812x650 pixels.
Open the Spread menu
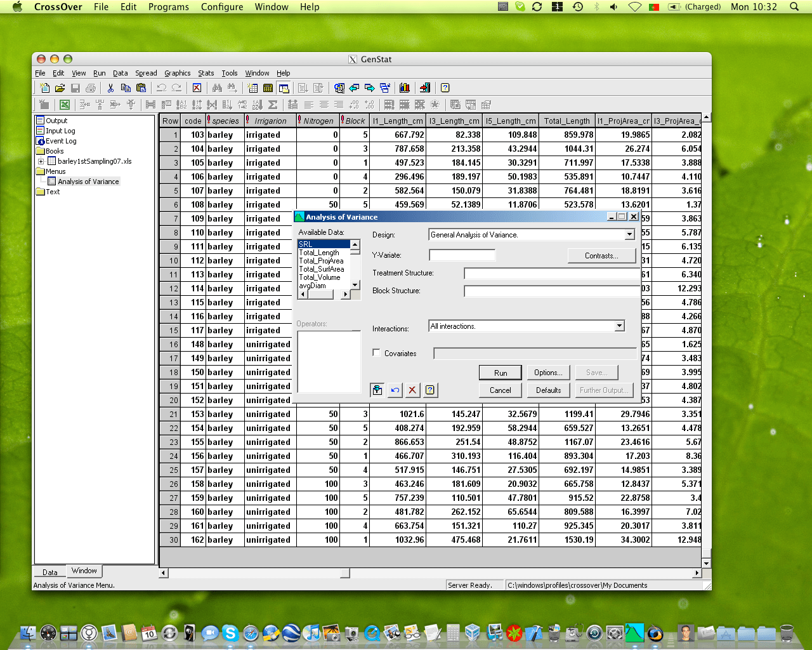click(146, 73)
